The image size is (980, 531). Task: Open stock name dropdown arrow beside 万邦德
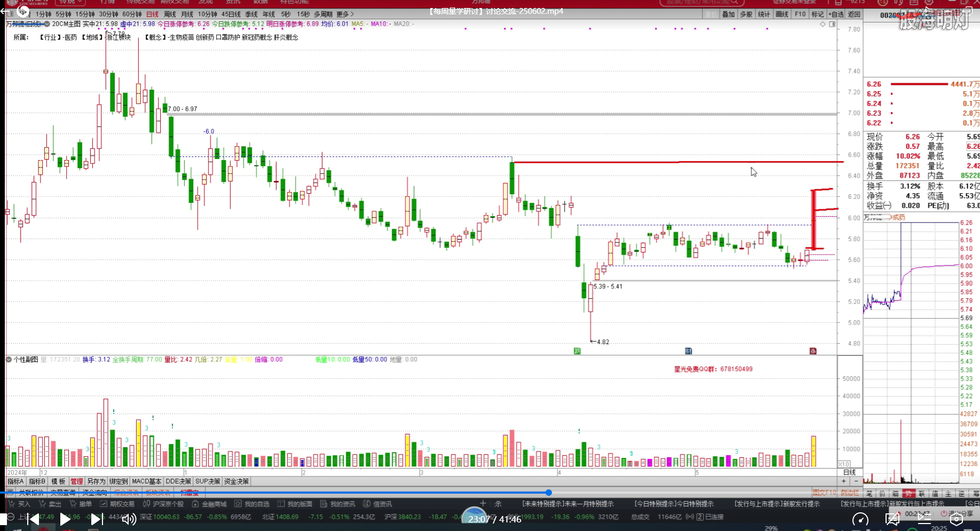[x=47, y=24]
